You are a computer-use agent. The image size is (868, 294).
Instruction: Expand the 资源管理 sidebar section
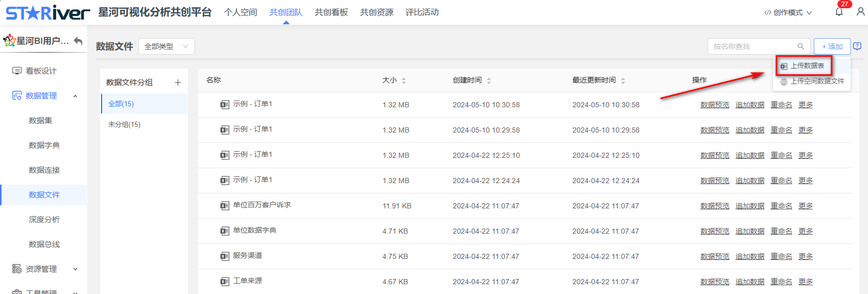pyautogui.click(x=75, y=269)
